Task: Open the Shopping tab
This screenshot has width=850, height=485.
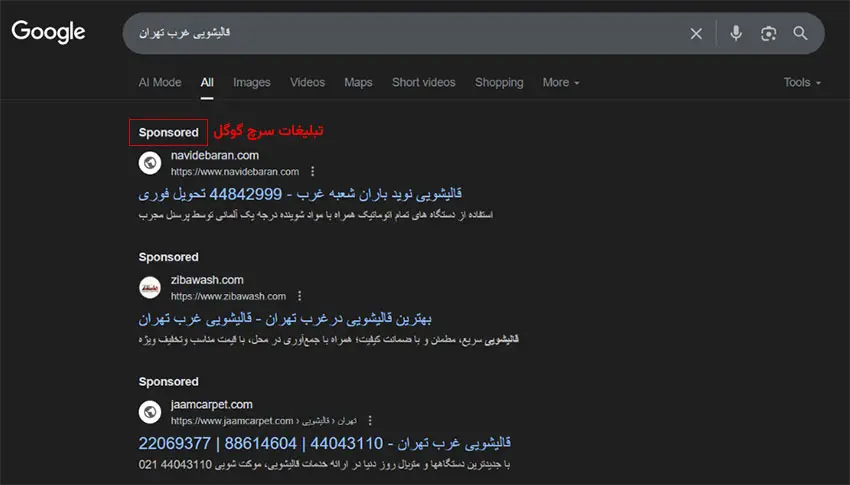Action: (x=499, y=82)
